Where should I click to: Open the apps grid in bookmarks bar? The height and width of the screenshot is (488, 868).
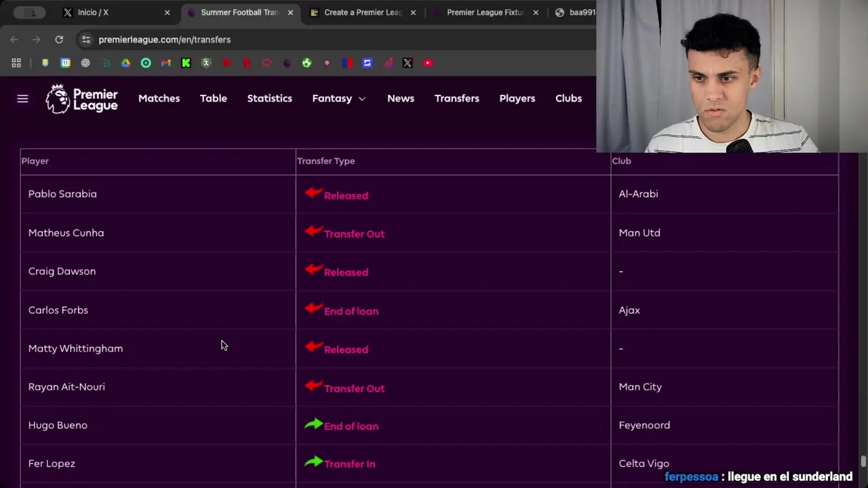(16, 63)
